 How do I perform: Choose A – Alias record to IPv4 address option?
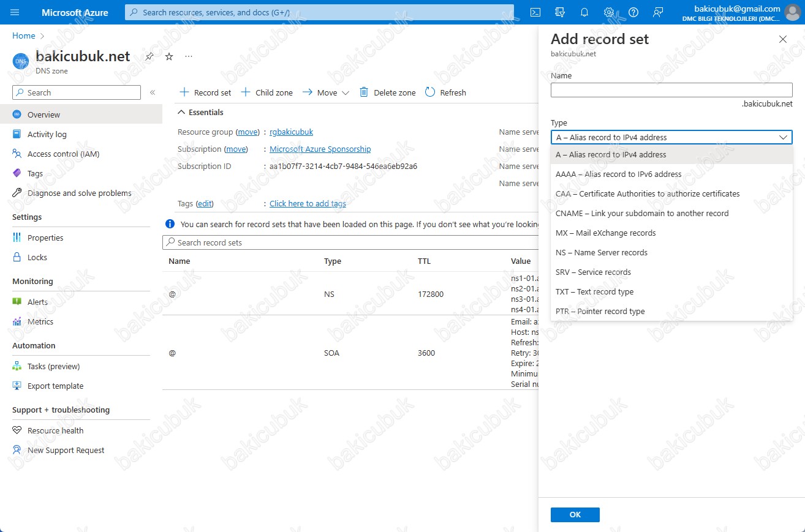671,154
